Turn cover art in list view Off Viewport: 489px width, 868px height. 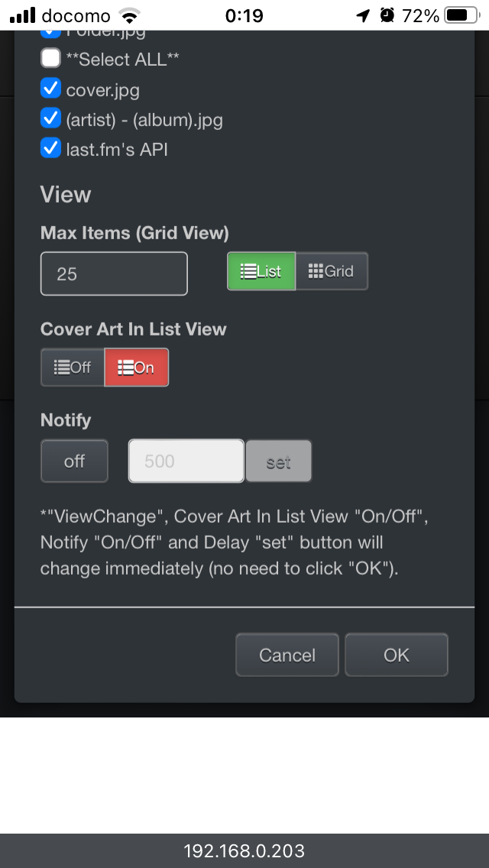pyautogui.click(x=73, y=367)
